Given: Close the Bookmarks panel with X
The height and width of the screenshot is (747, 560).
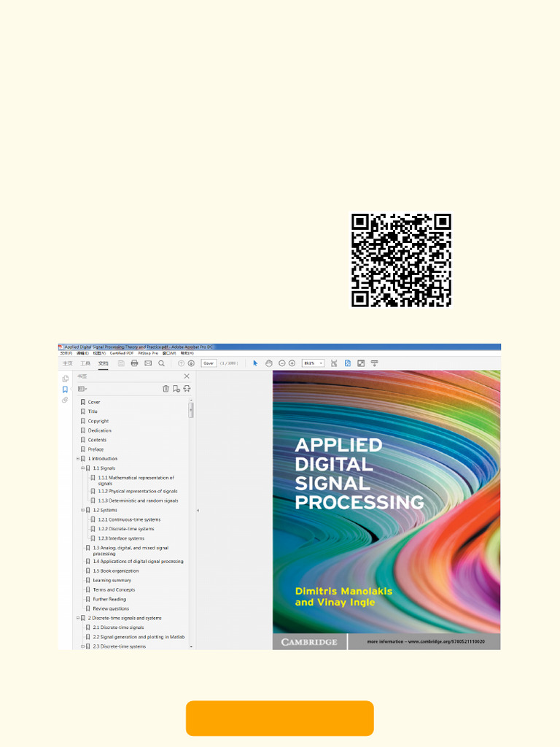Looking at the screenshot, I should tap(187, 376).
